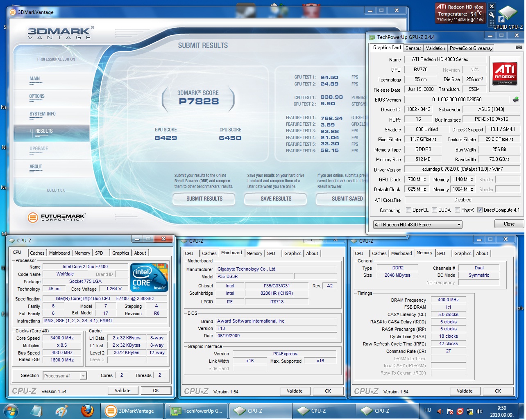Switch to the Sensors tab in GPU-Z
This screenshot has width=526, height=420.
[413, 48]
